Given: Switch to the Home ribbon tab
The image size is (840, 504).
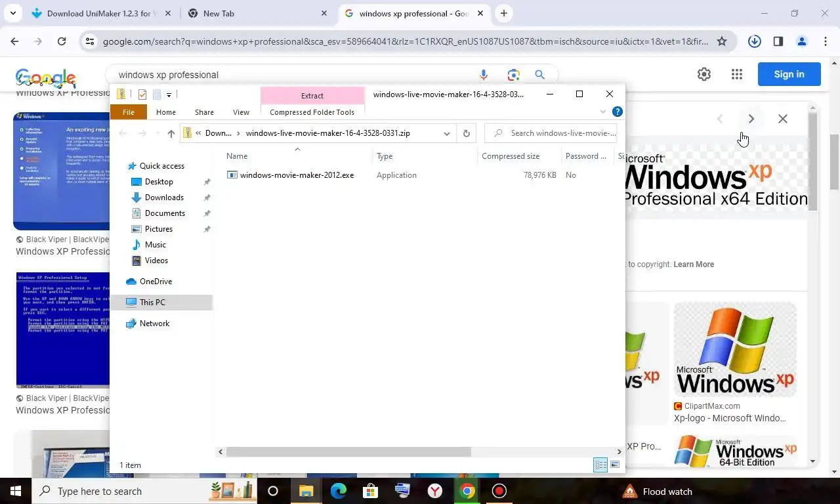Looking at the screenshot, I should [166, 112].
